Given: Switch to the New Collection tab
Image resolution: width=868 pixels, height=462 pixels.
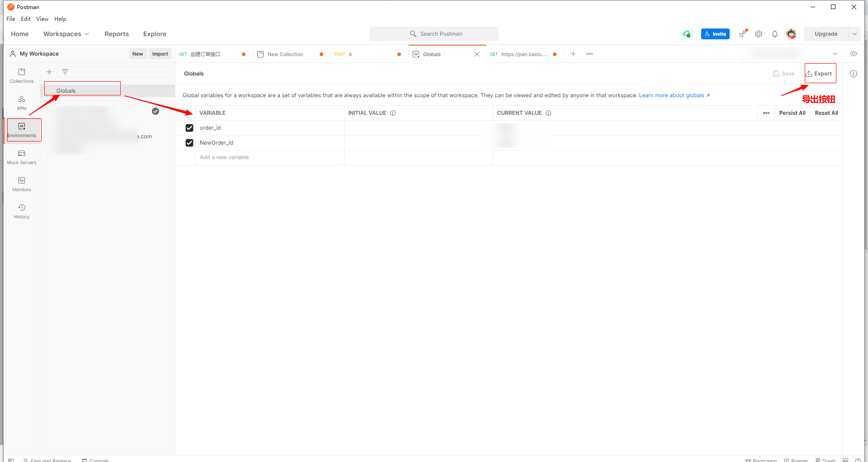Looking at the screenshot, I should (x=291, y=54).
